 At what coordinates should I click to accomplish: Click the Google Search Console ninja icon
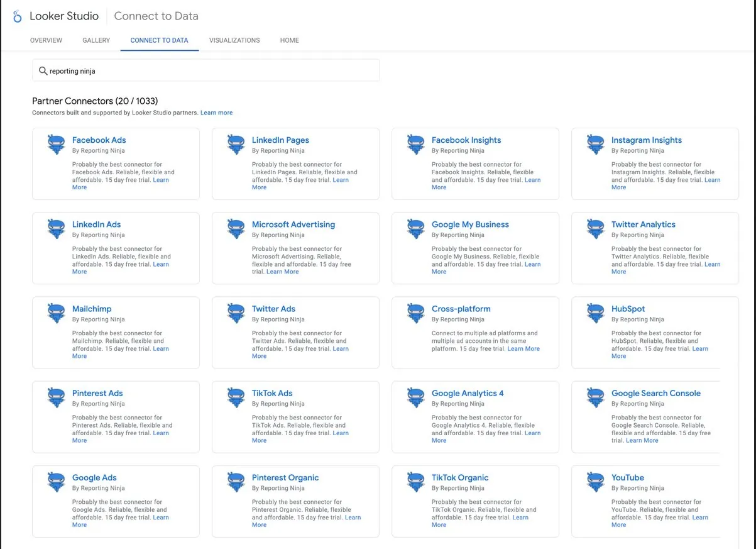pyautogui.click(x=596, y=397)
